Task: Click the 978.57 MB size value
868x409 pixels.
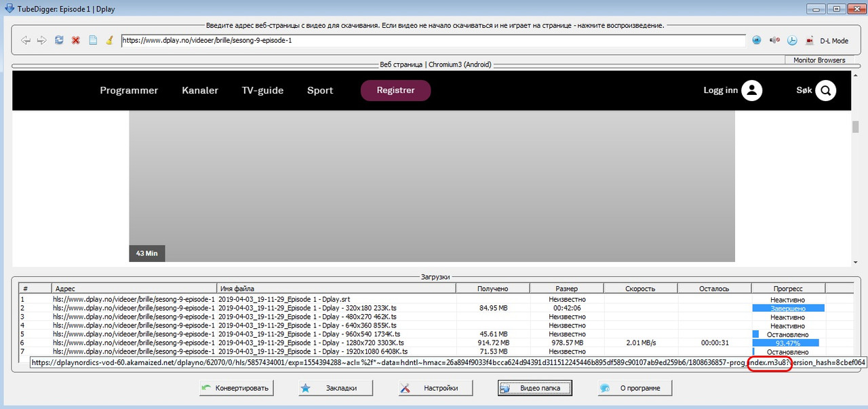Action: pyautogui.click(x=566, y=343)
